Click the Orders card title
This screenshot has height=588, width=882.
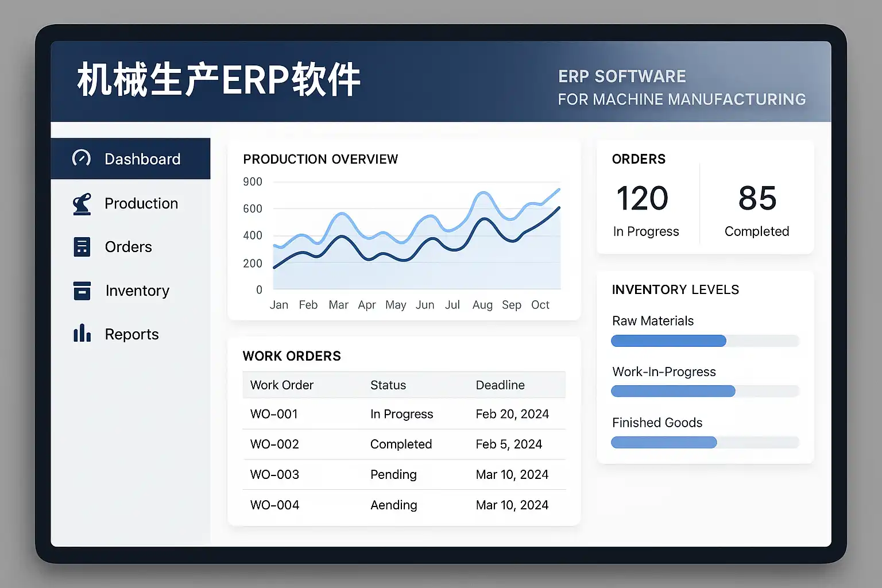[639, 159]
